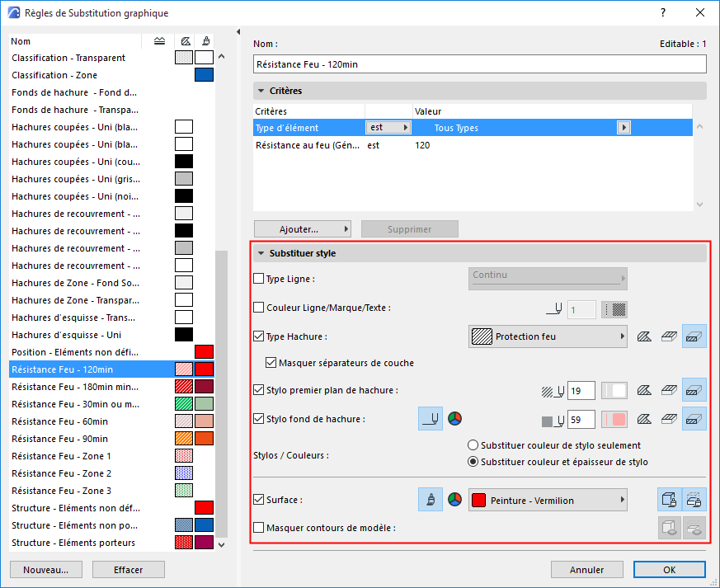Viewport: 720px width, 588px height.
Task: Click cover fill icon in Stylo fond de hachure row
Action: pos(669,419)
